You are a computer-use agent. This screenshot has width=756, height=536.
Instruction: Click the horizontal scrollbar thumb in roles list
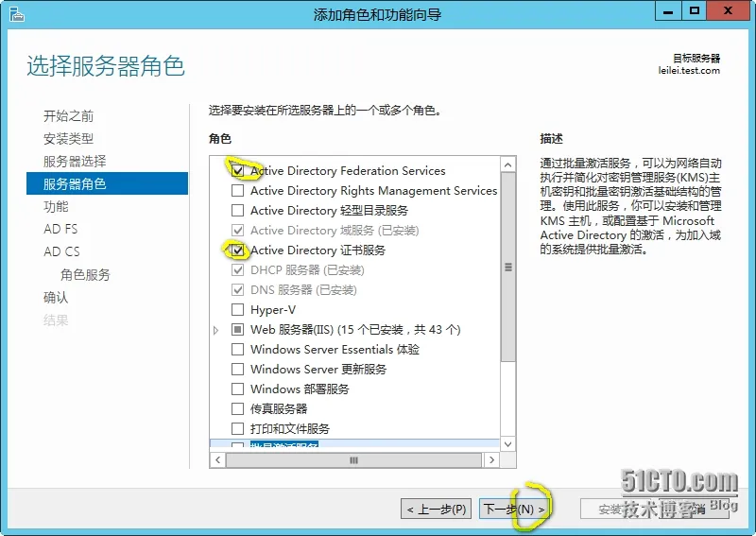pyautogui.click(x=353, y=460)
